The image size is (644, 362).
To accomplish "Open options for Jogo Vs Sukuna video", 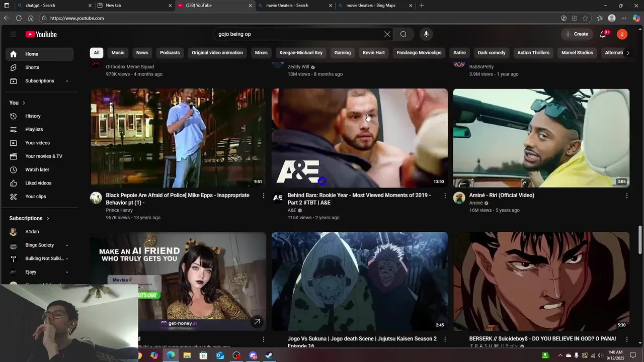I will pos(445,339).
